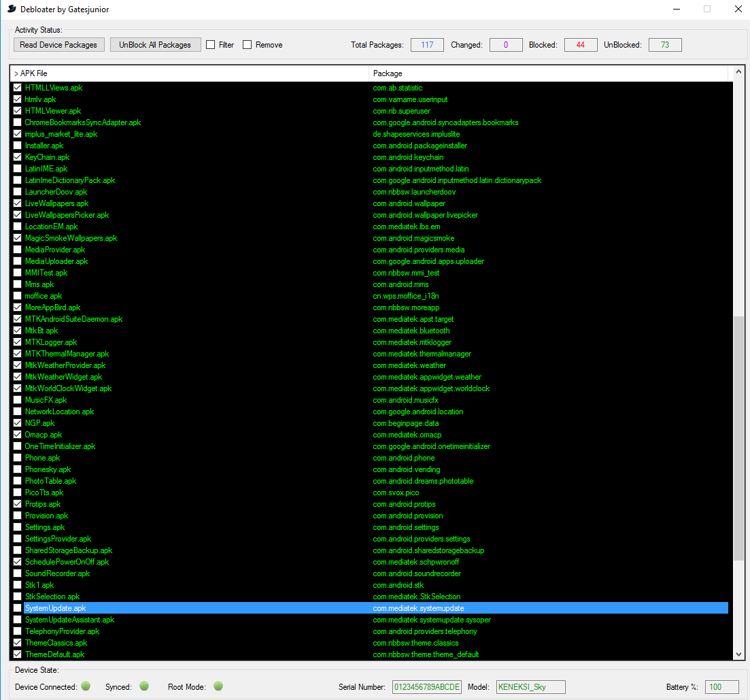The width and height of the screenshot is (750, 700).
Task: Click Device Connected green indicator
Action: click(x=86, y=686)
